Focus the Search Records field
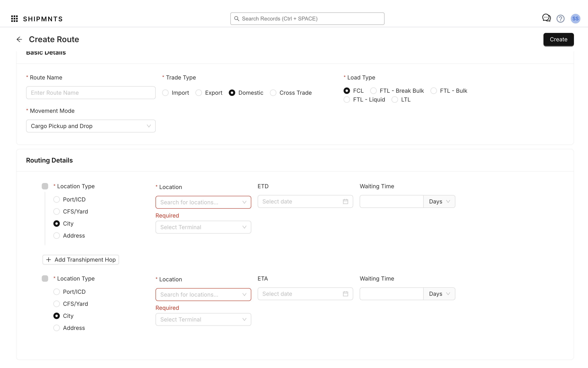 point(307,19)
